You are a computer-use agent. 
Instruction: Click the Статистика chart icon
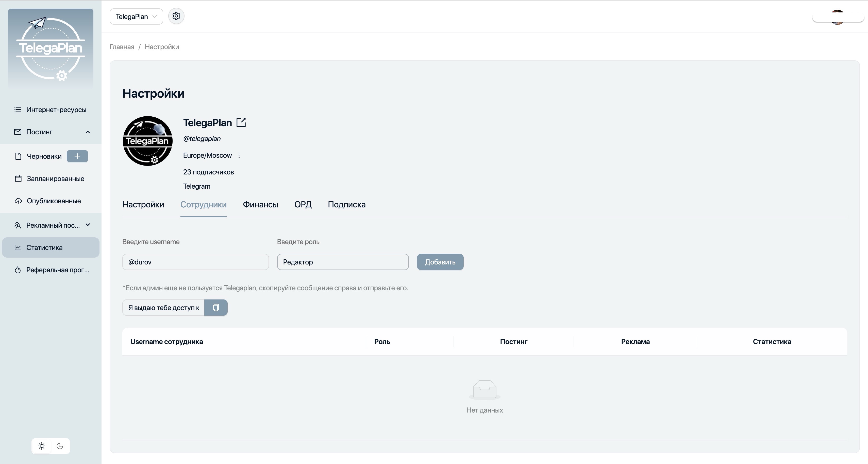[18, 247]
